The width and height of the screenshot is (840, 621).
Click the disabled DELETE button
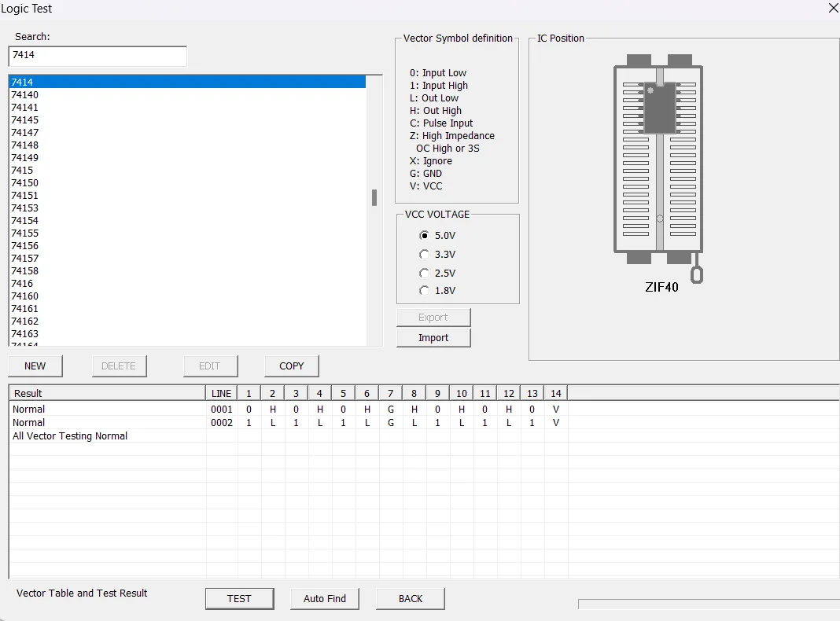click(119, 366)
